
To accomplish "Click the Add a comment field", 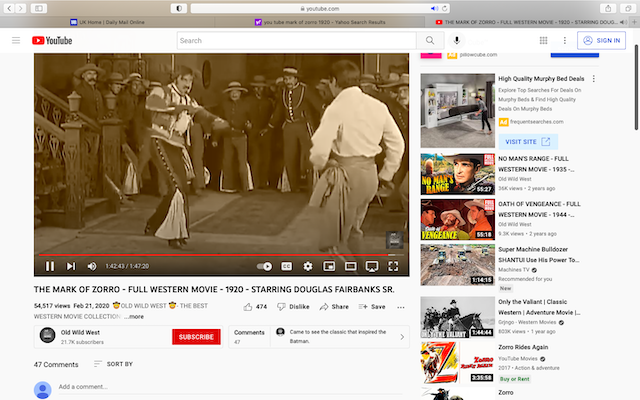I will [x=230, y=387].
